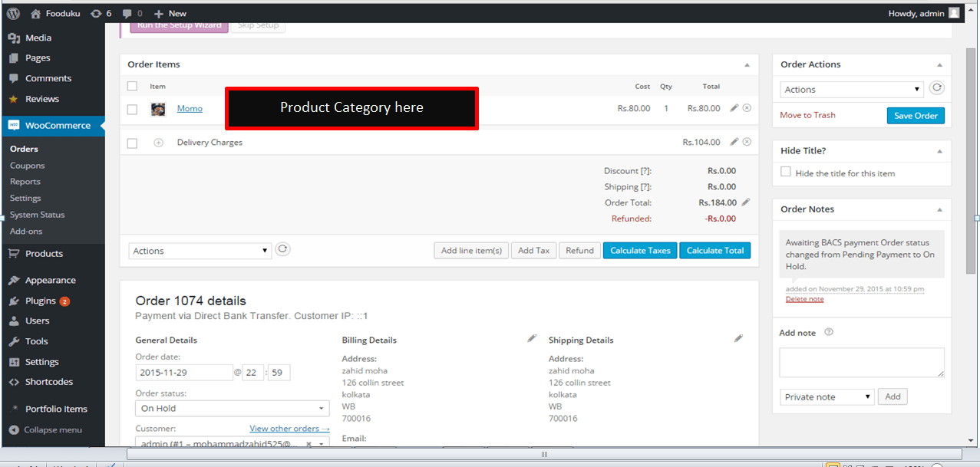Check the Hide the title for this item checkbox
980x467 pixels.
[785, 171]
